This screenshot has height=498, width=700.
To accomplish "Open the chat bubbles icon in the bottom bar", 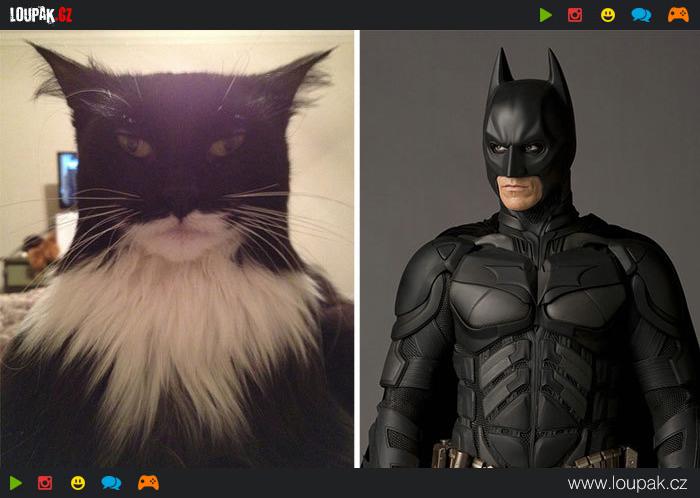I will coord(111,483).
